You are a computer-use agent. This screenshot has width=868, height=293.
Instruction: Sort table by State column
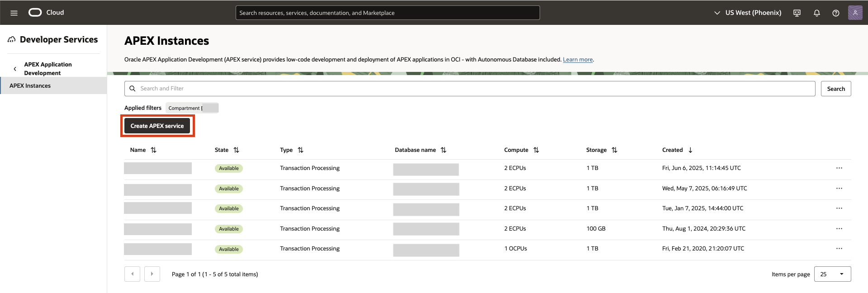[236, 150]
